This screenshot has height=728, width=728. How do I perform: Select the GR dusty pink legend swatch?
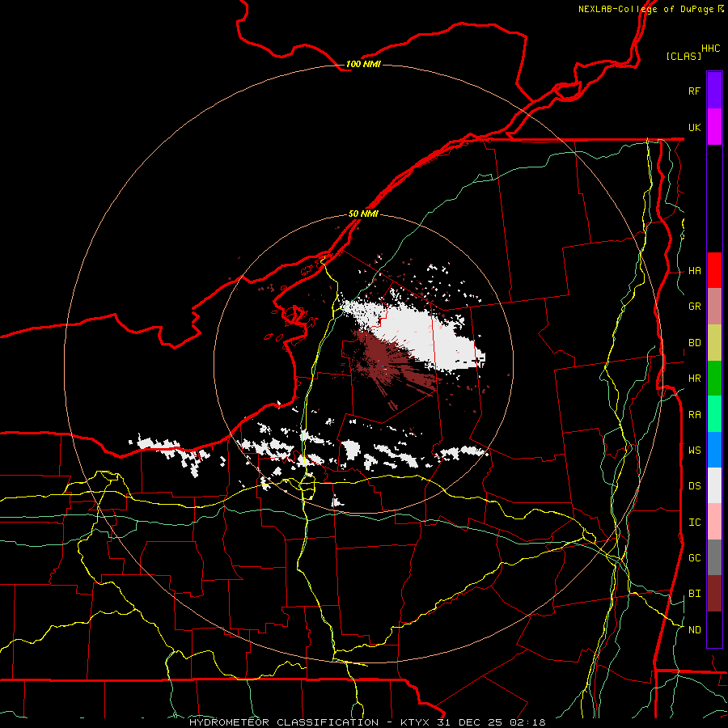tap(714, 307)
